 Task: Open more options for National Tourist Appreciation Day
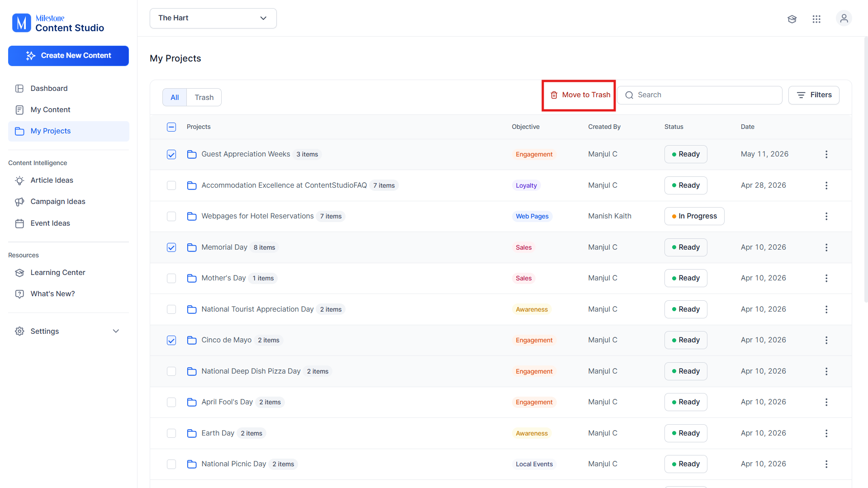(x=826, y=309)
